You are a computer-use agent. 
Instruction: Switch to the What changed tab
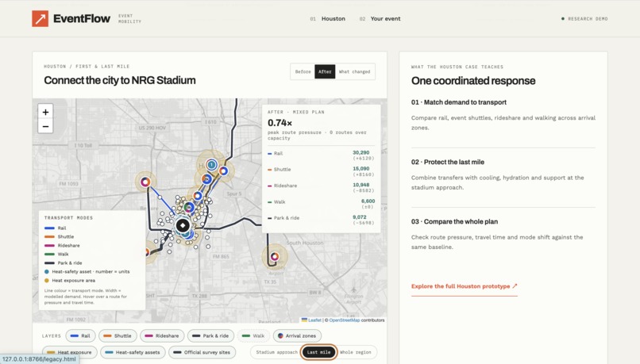(x=354, y=71)
